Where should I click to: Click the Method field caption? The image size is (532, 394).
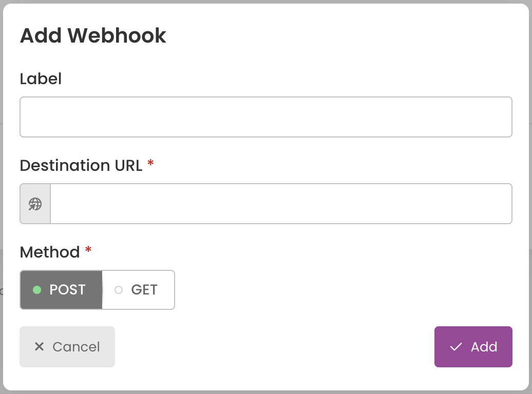(x=49, y=252)
